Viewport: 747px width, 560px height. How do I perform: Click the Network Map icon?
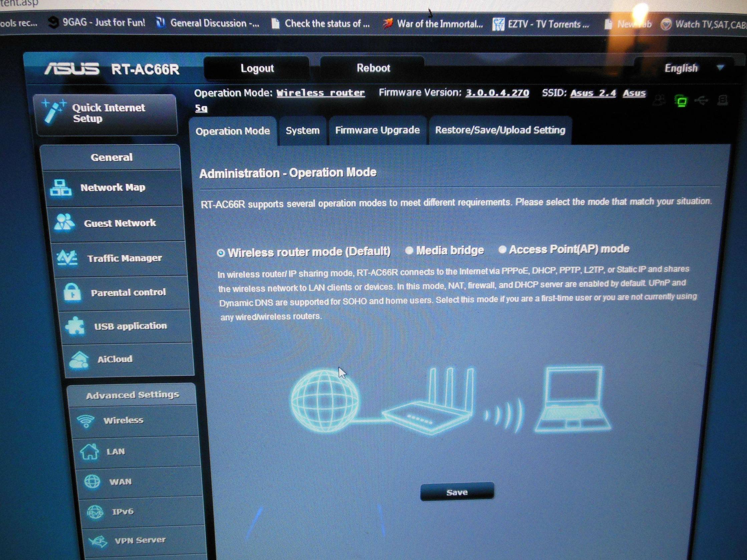click(60, 188)
